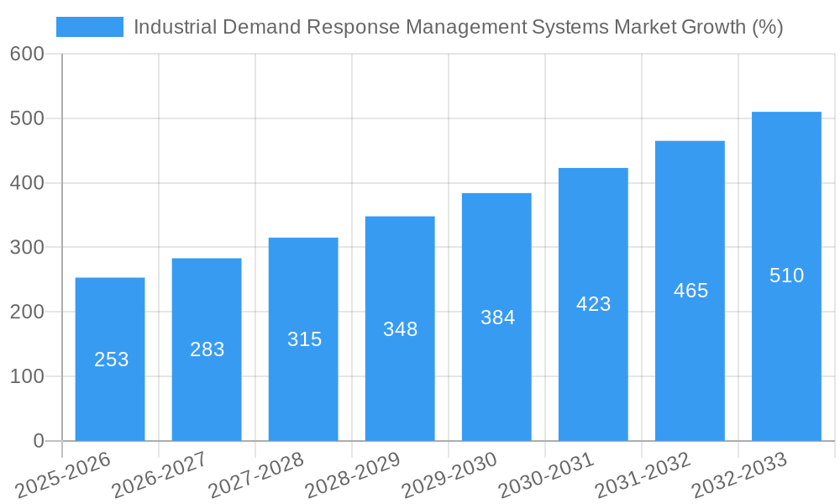Click the 2029-2030 x-axis label
This screenshot has height=504, width=840.
(x=450, y=475)
